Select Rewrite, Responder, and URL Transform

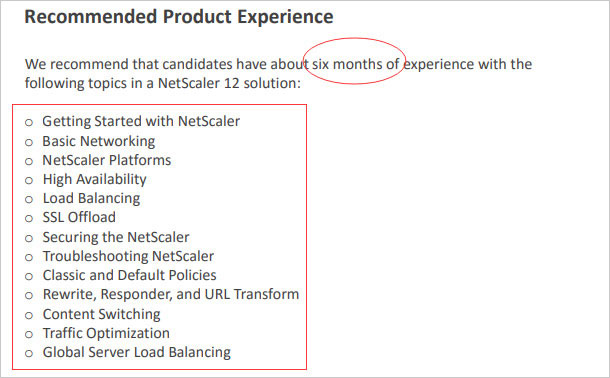point(171,294)
